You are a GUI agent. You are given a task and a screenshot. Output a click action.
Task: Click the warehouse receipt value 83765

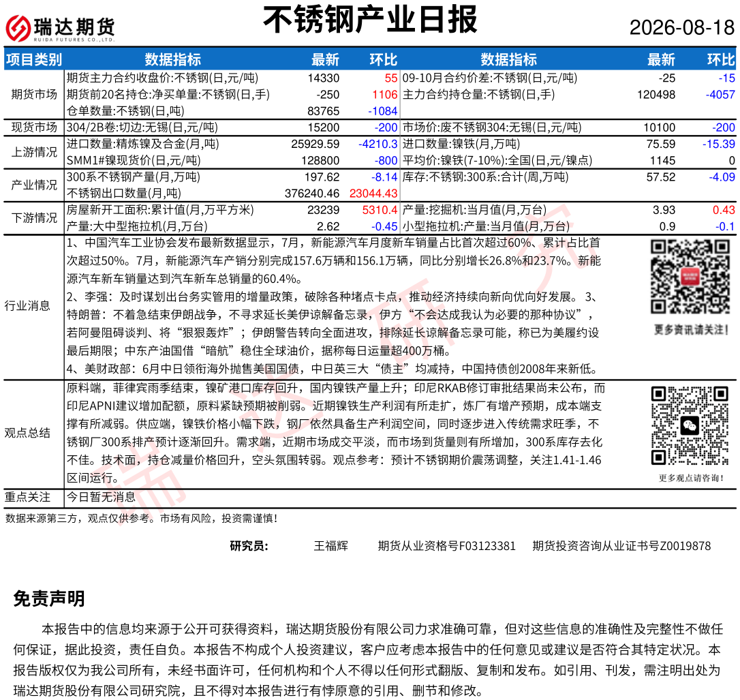323,111
